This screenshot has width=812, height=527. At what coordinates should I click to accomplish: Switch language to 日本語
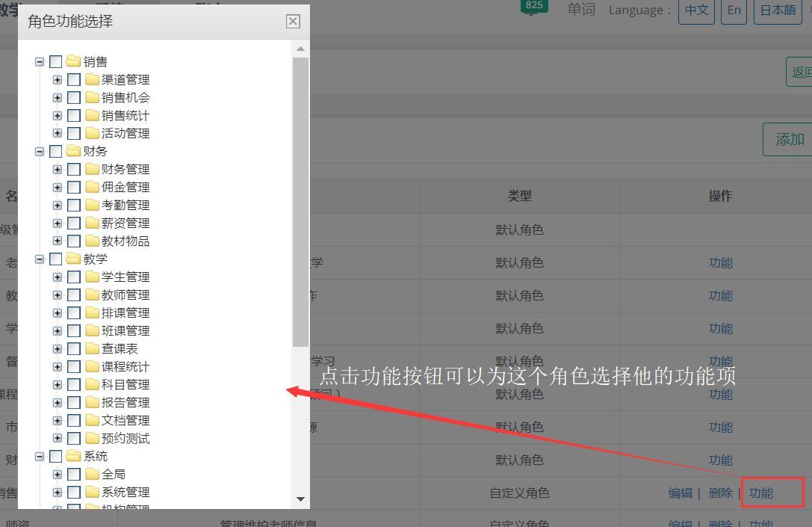tap(777, 10)
